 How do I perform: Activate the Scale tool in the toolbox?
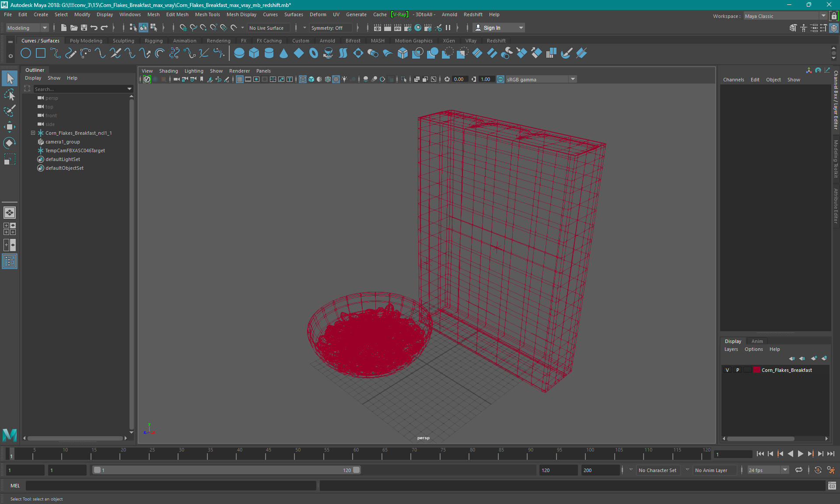(x=10, y=159)
